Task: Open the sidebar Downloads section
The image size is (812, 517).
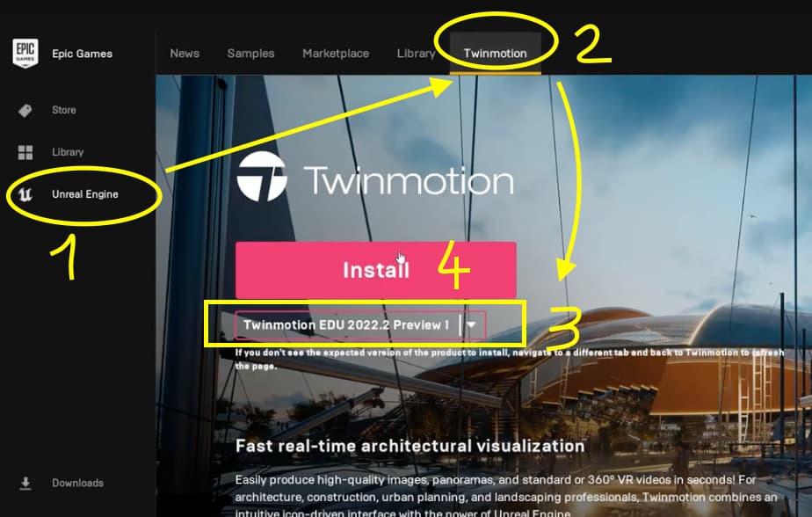Action: pyautogui.click(x=77, y=484)
